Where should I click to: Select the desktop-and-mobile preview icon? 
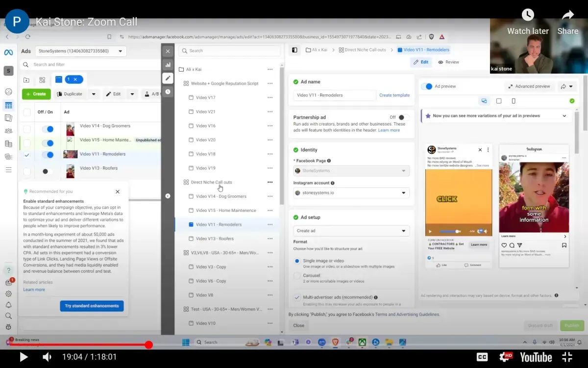pos(484,101)
